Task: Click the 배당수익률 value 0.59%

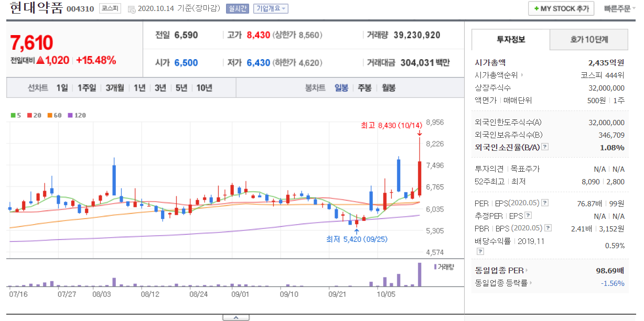Action: pos(615,246)
